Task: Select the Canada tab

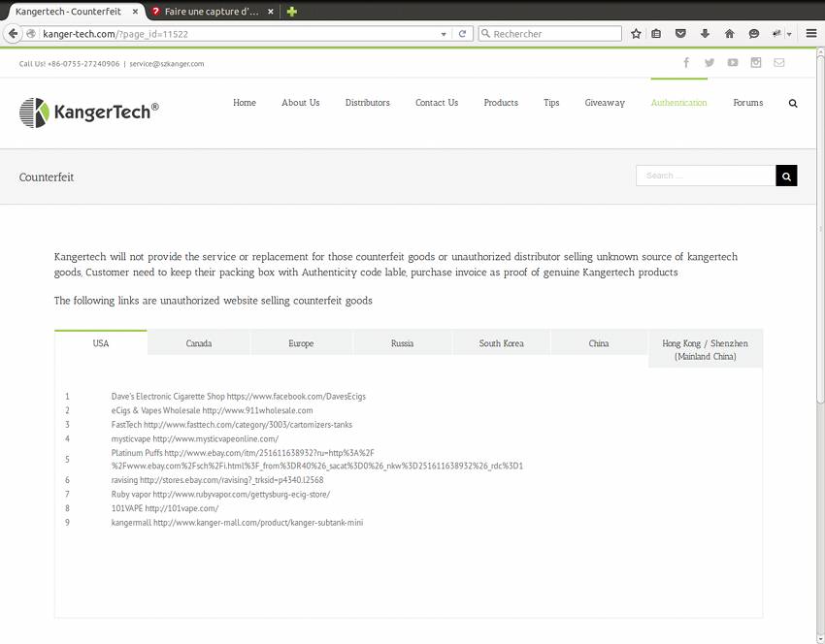Action: pyautogui.click(x=198, y=343)
